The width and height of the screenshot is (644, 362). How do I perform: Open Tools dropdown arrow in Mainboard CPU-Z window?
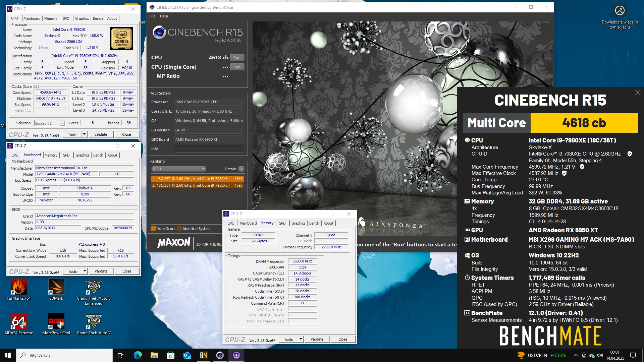pos(85,271)
